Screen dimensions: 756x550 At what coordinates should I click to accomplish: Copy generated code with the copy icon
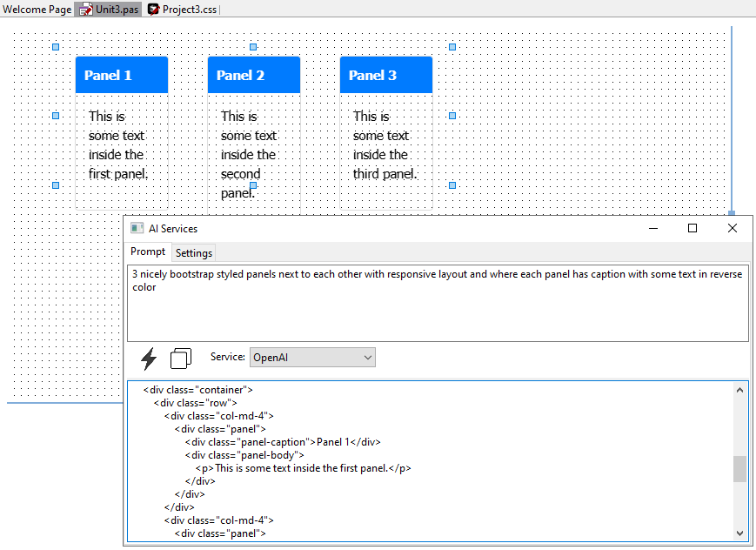coord(181,359)
